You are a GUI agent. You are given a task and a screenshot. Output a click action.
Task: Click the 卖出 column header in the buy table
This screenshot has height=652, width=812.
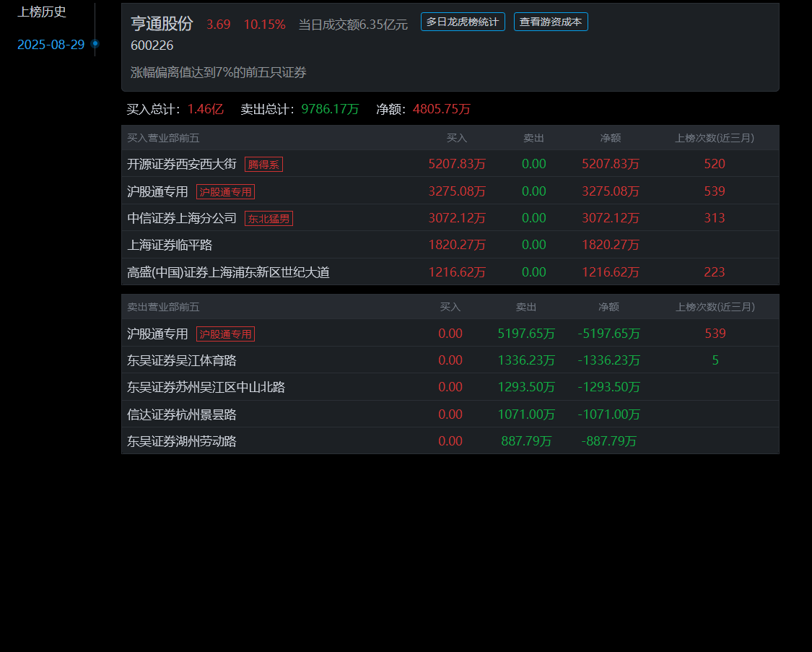[x=533, y=139]
